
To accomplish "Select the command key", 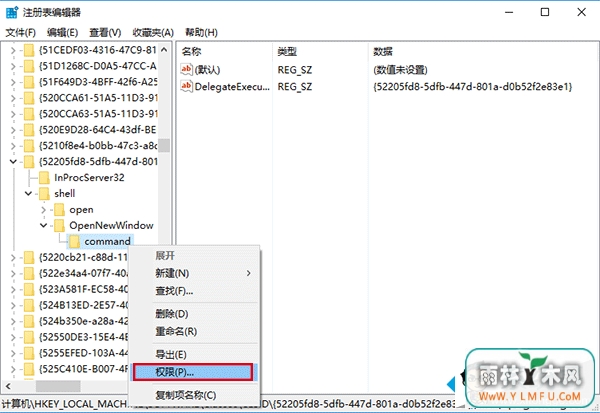I will (x=108, y=242).
